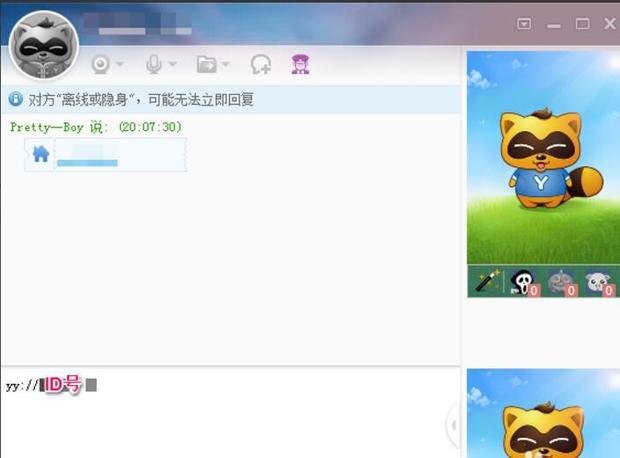Select the grey pumpkin prop icon
Screen dimensions: 620x458
(561, 282)
